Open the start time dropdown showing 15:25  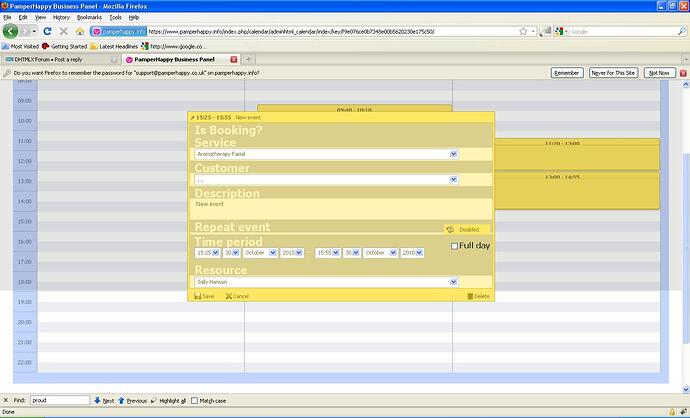(x=208, y=253)
